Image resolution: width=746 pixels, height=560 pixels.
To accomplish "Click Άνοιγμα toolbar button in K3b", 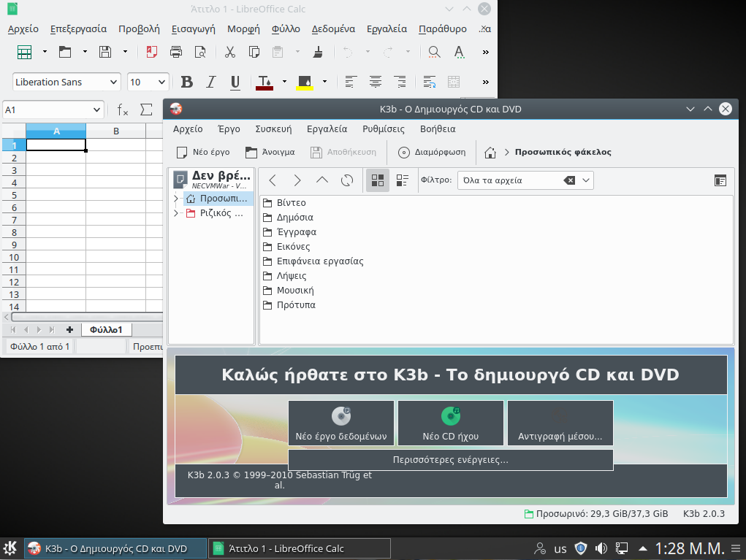I will coord(270,152).
